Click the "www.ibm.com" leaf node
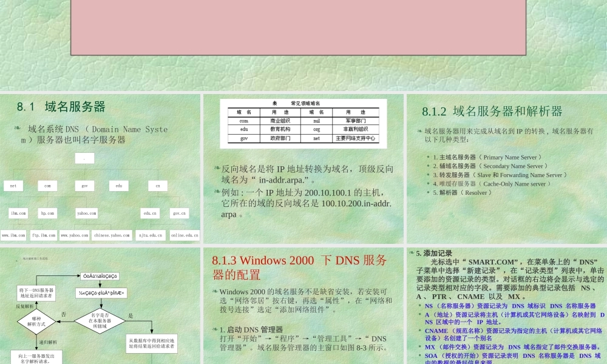This screenshot has width=607, height=364. [13, 235]
